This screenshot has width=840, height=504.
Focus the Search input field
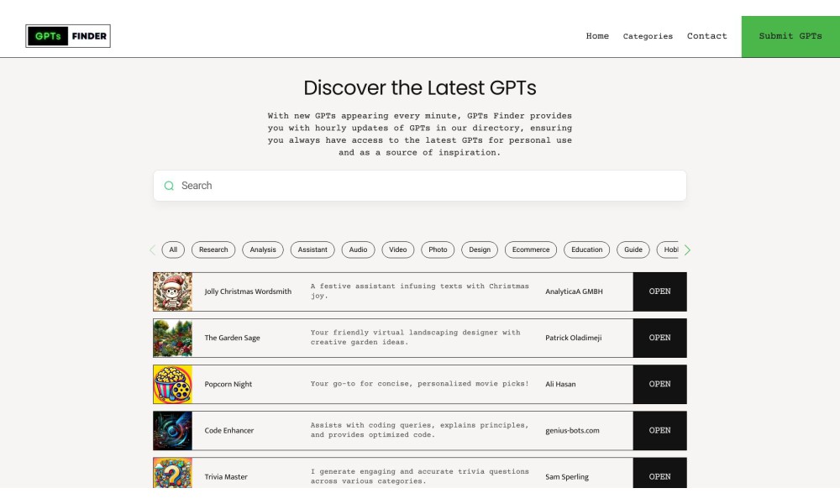(420, 186)
